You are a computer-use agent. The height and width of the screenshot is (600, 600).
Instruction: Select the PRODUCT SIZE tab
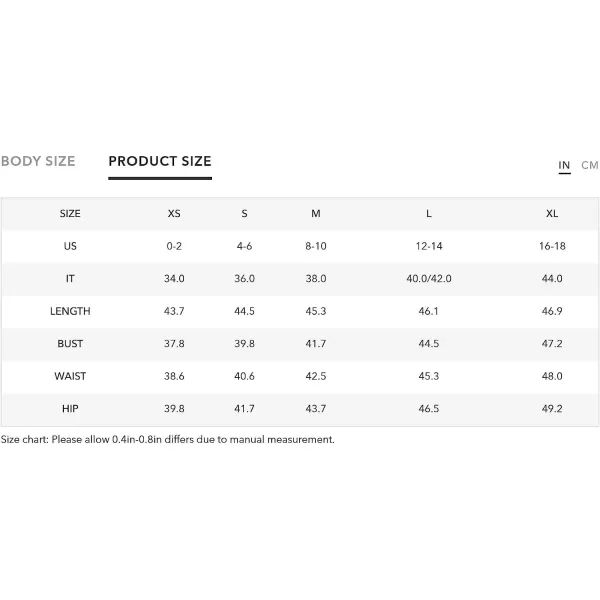click(x=160, y=161)
